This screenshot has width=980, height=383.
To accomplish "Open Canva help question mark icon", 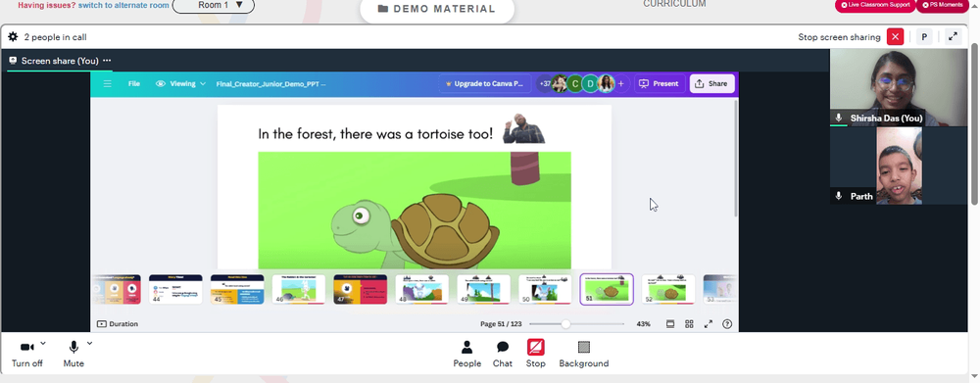I will coord(727,323).
